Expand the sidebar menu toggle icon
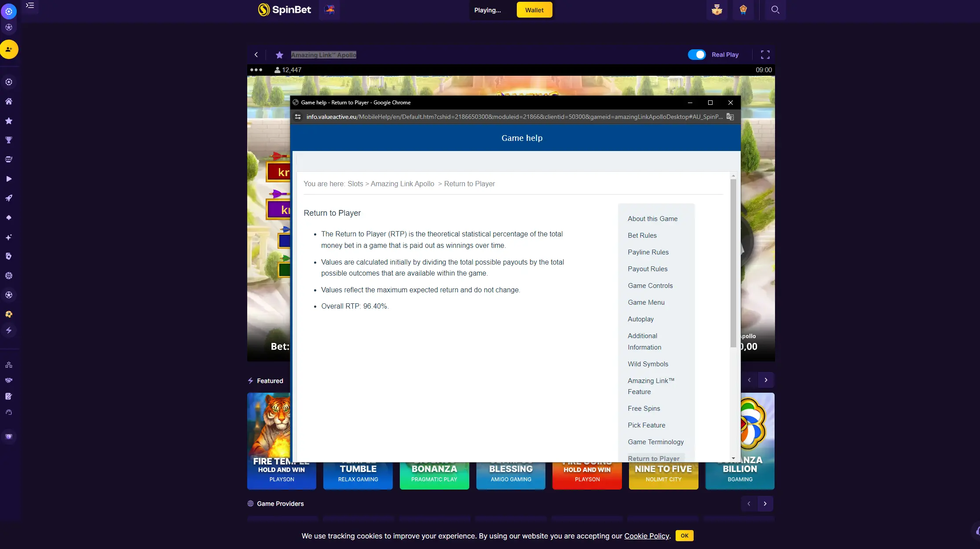980x549 pixels. pos(30,6)
